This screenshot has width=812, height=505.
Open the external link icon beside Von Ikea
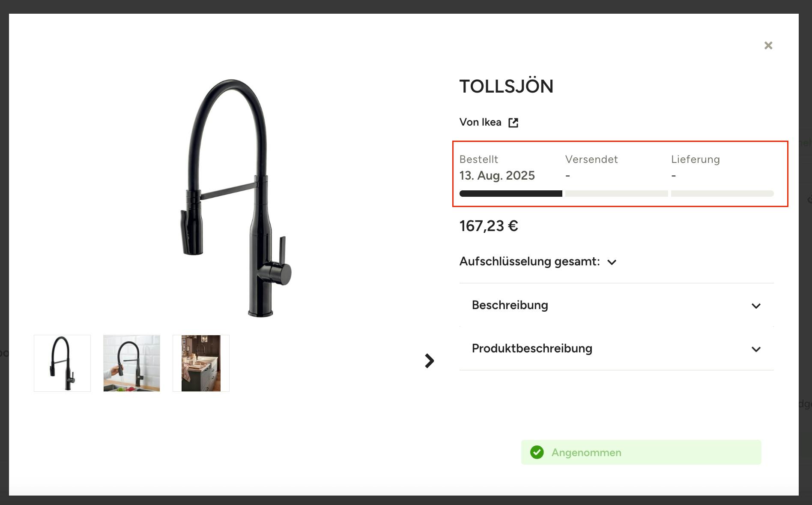coord(513,123)
